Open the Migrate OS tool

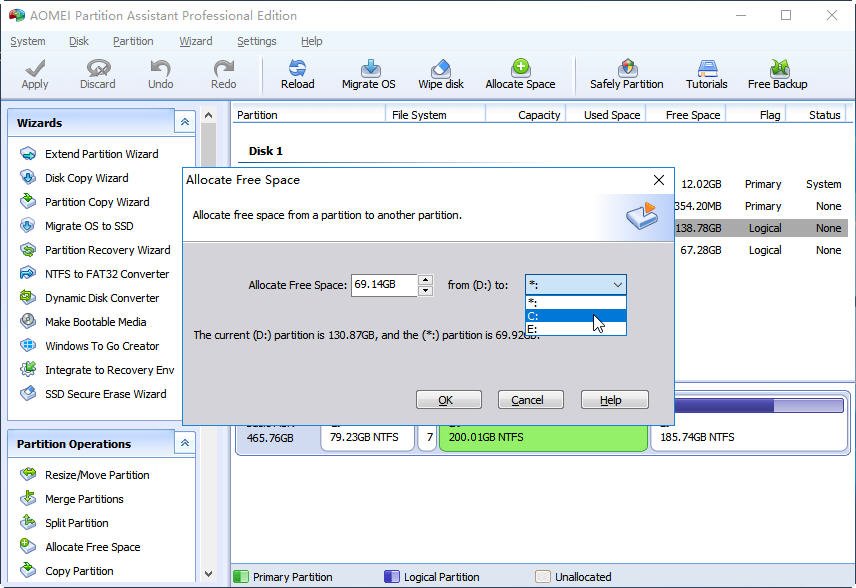pos(368,74)
